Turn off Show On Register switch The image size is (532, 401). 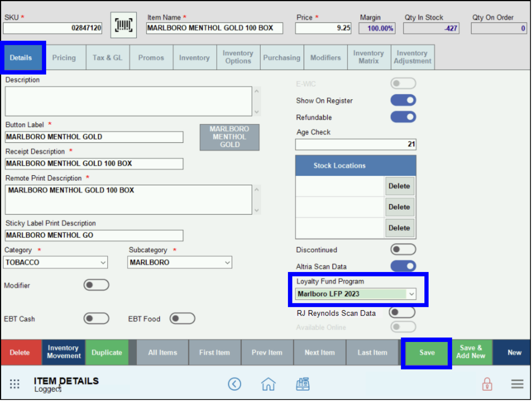tap(403, 100)
